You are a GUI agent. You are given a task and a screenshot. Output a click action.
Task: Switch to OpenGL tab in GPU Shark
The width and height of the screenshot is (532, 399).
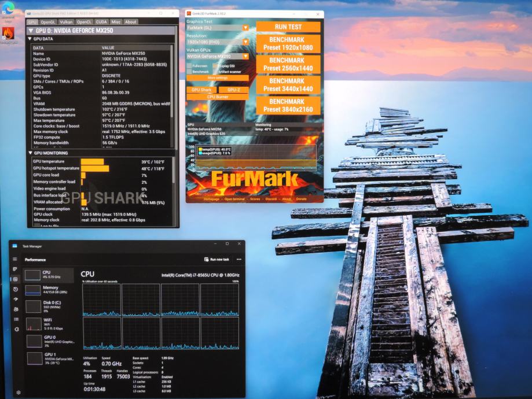(48, 22)
